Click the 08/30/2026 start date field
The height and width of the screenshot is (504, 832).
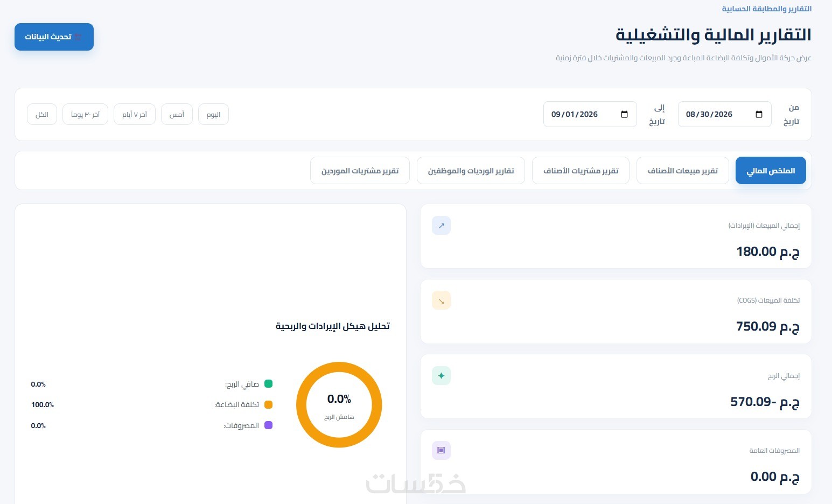[x=724, y=114]
